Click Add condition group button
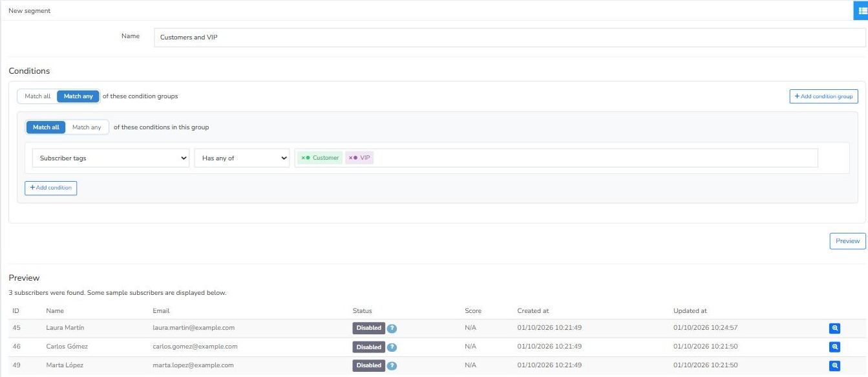868x377 pixels. pyautogui.click(x=823, y=96)
